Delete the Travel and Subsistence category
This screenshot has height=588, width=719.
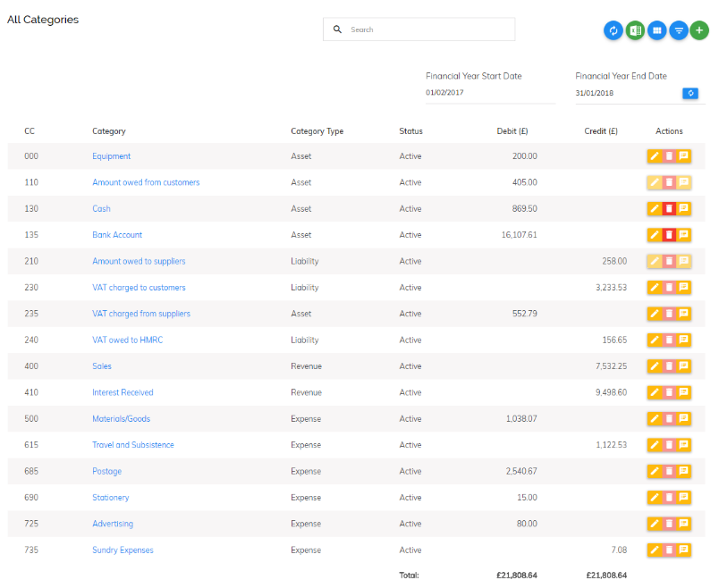click(x=669, y=445)
